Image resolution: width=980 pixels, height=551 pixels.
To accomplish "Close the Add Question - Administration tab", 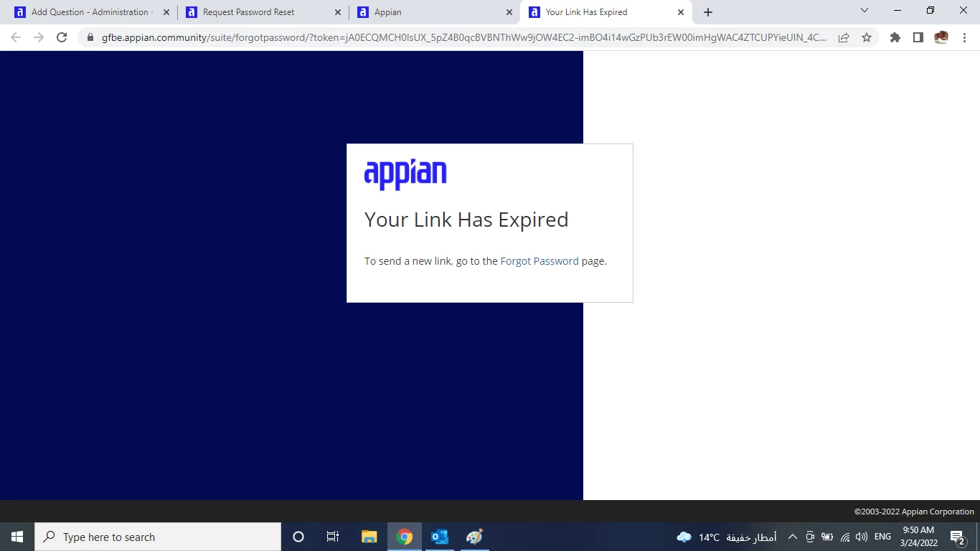I will 166,12.
